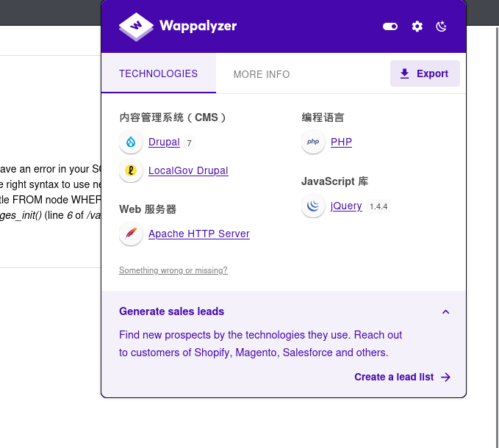Click the Wappalyzer logo icon
Viewport: 499px width, 448px height.
(x=136, y=26)
